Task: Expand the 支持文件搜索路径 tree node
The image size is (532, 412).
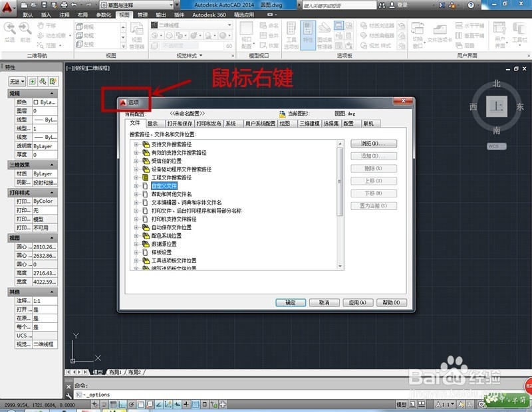Action: point(136,144)
